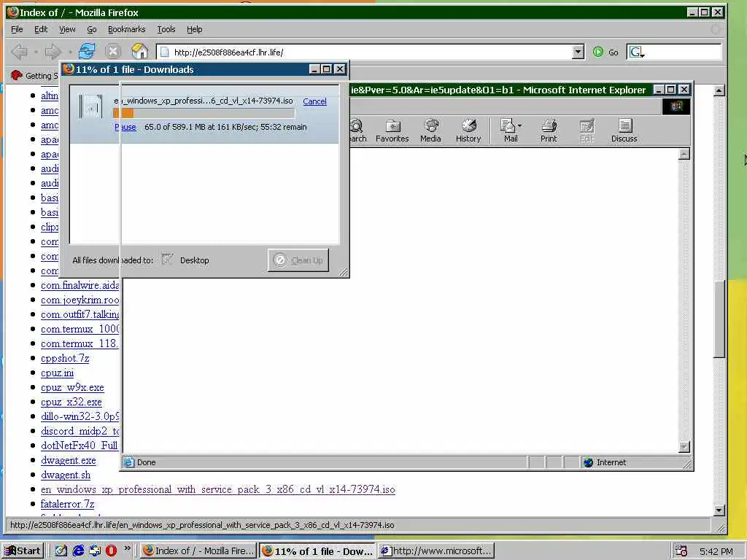Viewport: 747px width, 560px height.
Task: Open the cpuz.ini link
Action: tap(57, 373)
